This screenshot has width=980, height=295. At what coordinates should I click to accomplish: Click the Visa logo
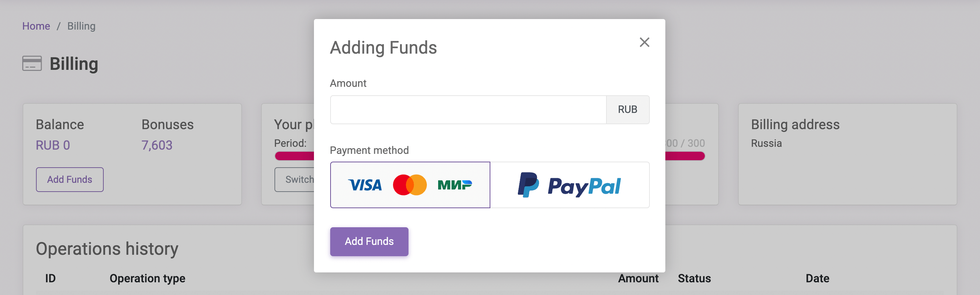[x=365, y=185]
